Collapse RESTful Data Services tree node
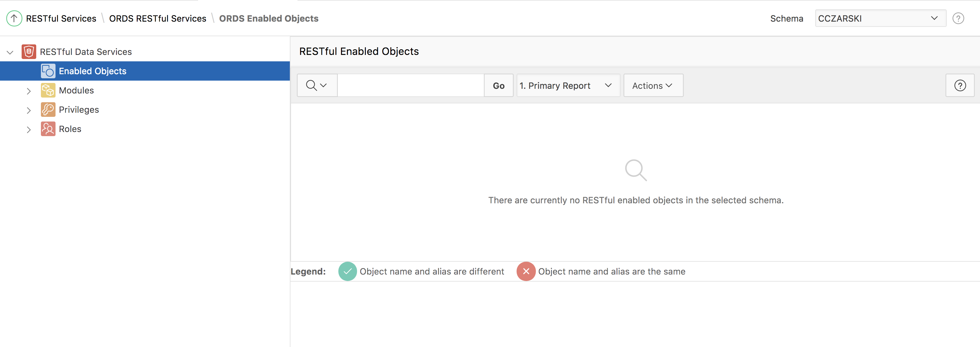 coord(10,52)
